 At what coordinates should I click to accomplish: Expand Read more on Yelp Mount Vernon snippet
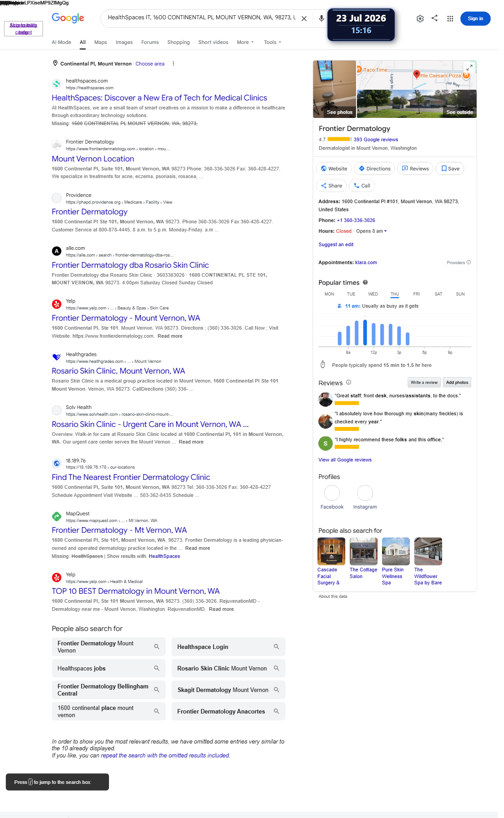pyautogui.click(x=170, y=336)
